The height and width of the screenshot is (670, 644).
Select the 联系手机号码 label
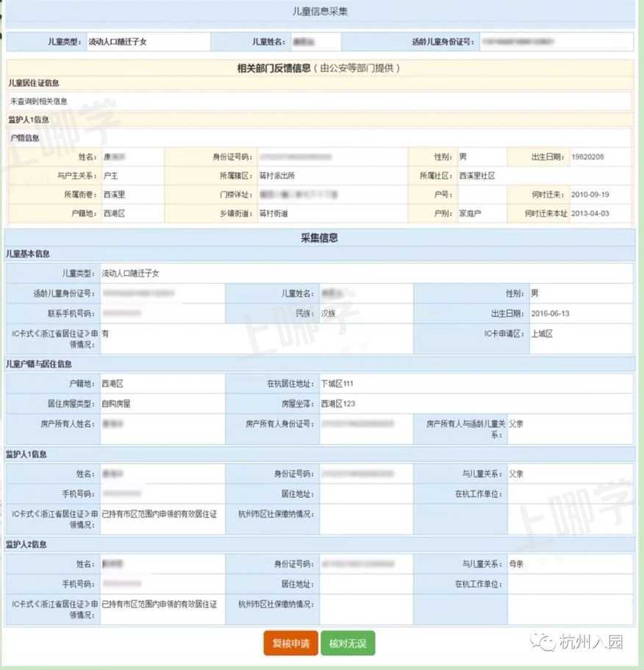tap(71, 313)
